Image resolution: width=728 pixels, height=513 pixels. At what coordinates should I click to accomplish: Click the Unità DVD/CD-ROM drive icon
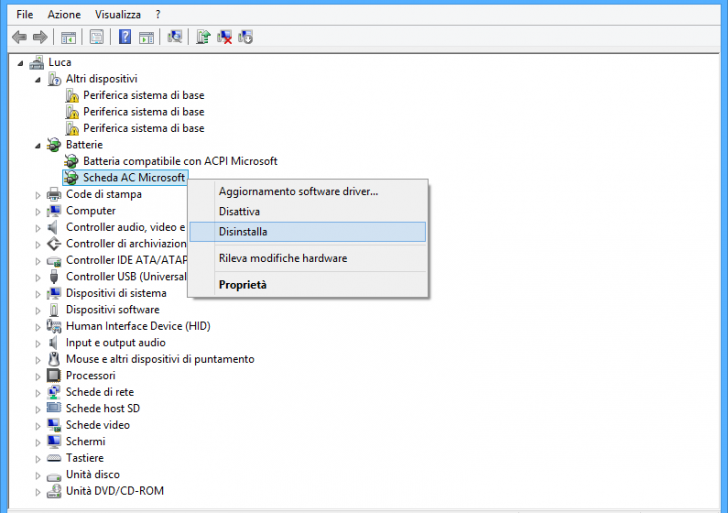pyautogui.click(x=54, y=491)
